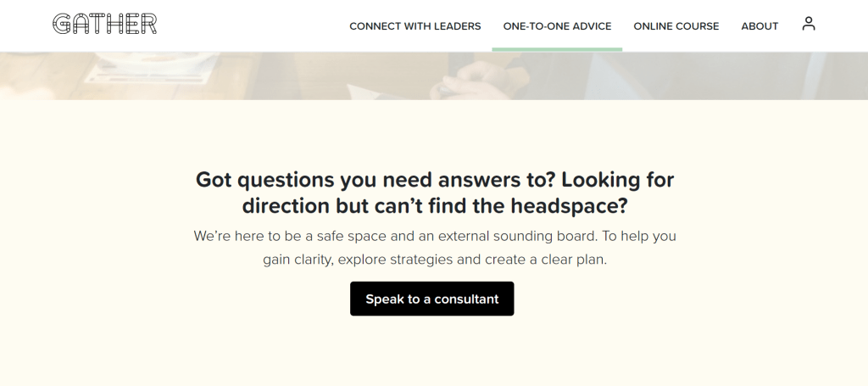
Task: Click the 'We're here to be a safe space' text
Action: [x=291, y=236]
